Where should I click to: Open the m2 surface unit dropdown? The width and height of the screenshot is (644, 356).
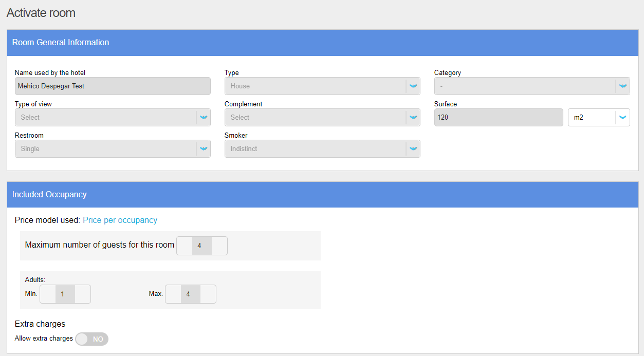(x=598, y=118)
